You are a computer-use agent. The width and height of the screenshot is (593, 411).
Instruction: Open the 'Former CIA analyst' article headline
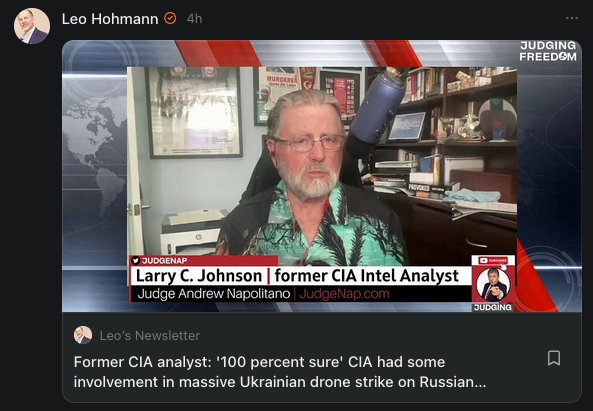click(280, 372)
